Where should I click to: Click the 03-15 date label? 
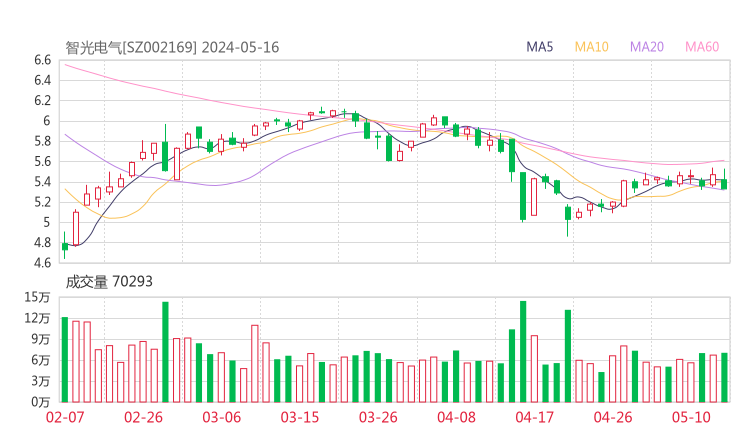[x=300, y=417]
